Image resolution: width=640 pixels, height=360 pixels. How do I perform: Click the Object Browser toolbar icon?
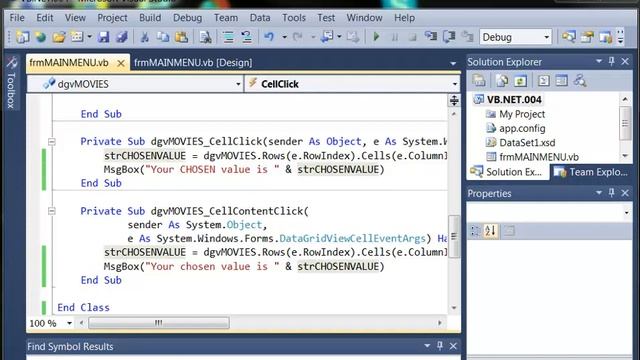[605, 37]
